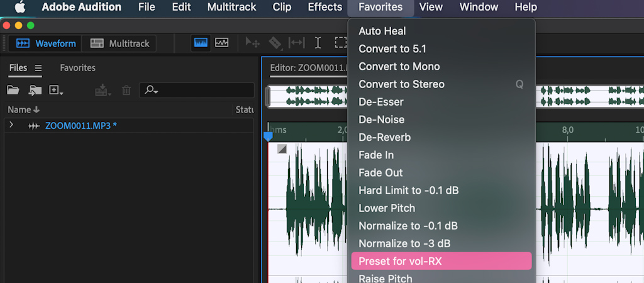Open the Adobe Audition application menu
The width and height of the screenshot is (644, 283).
(x=81, y=7)
